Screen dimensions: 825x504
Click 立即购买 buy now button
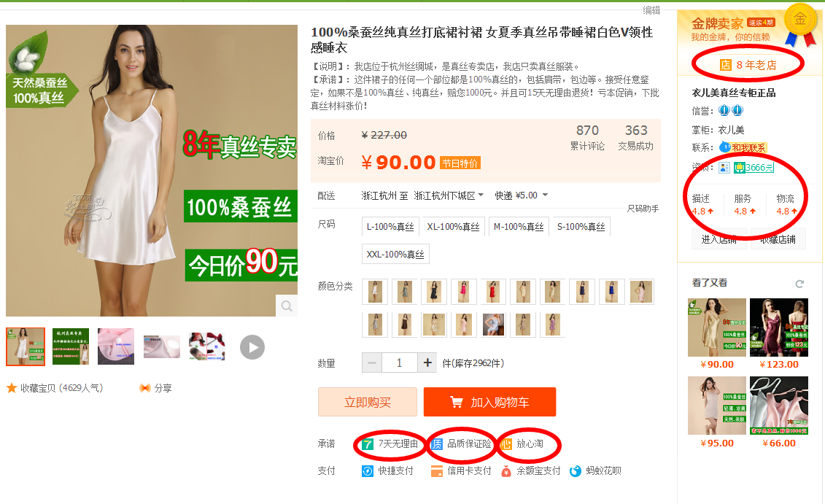click(x=368, y=403)
